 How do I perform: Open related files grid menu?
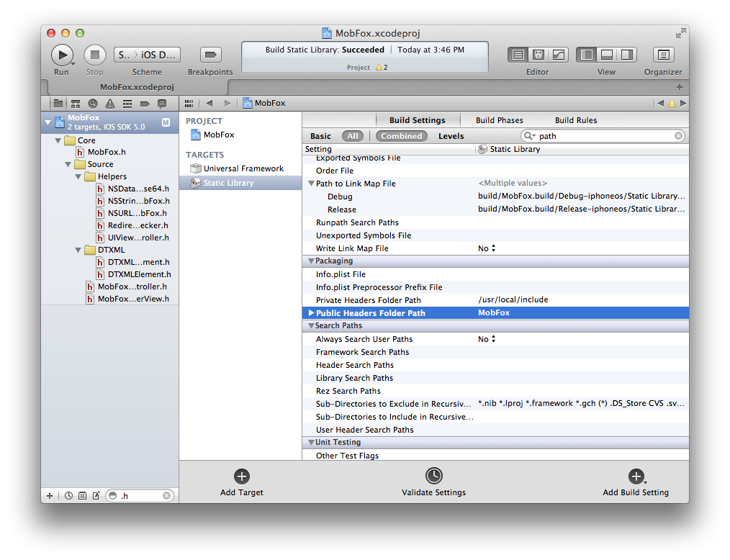tap(189, 104)
